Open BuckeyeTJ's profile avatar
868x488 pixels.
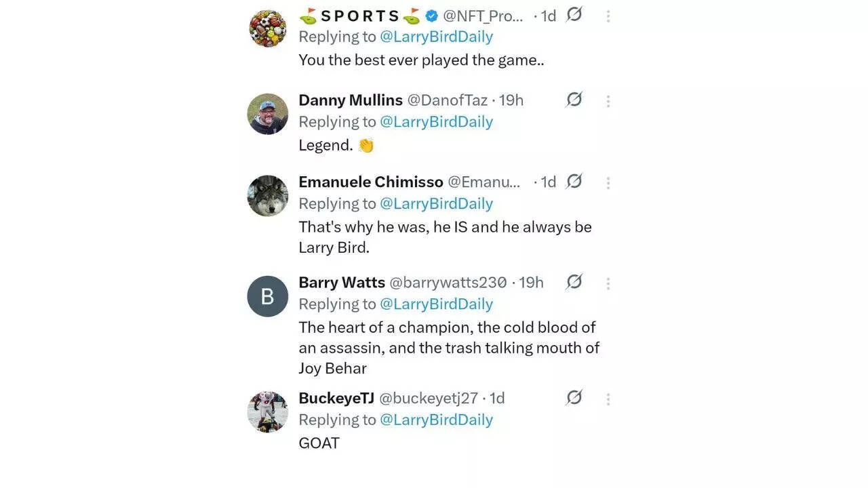(x=268, y=411)
